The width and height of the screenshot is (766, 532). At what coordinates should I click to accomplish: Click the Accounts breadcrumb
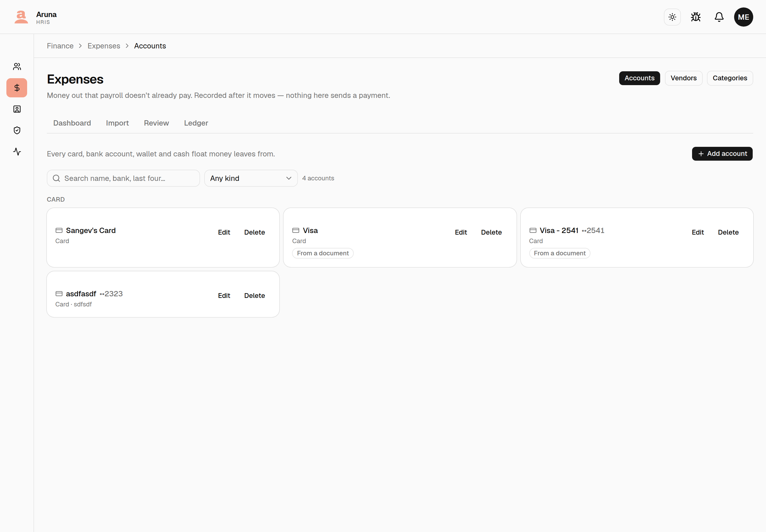pyautogui.click(x=150, y=46)
